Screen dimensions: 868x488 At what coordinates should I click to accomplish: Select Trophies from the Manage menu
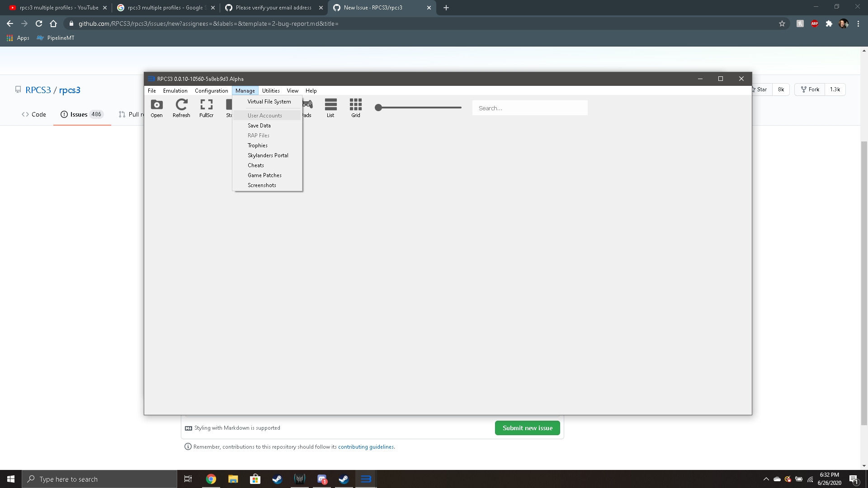tap(257, 145)
